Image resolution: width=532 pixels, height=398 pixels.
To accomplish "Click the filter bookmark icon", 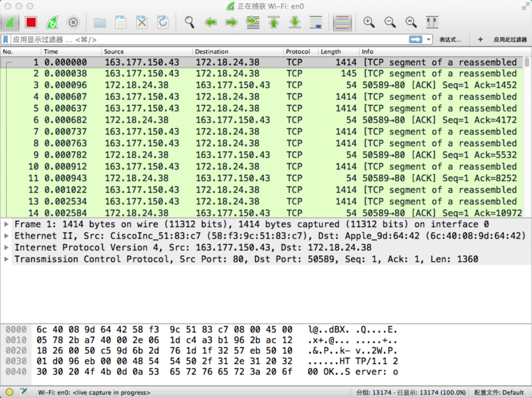I will pyautogui.click(x=5, y=40).
